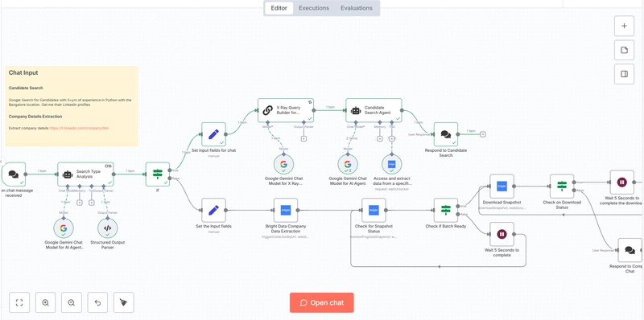Select the Chat Input sticky note heading

[23, 72]
